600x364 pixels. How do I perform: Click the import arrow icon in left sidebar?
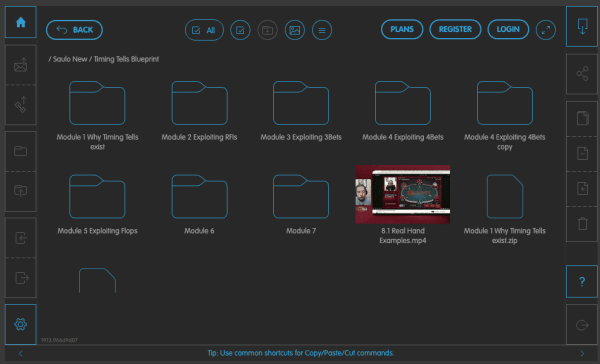[21, 238]
